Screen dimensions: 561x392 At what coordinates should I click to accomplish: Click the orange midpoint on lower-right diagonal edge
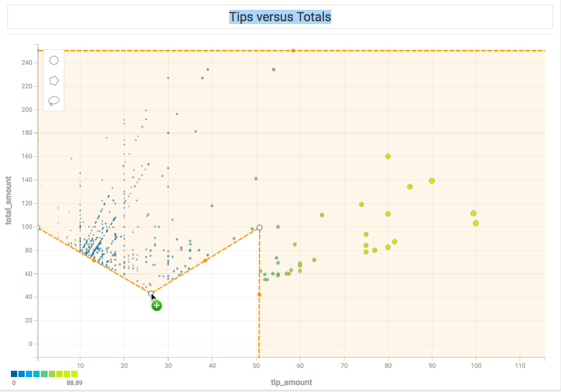click(x=205, y=261)
